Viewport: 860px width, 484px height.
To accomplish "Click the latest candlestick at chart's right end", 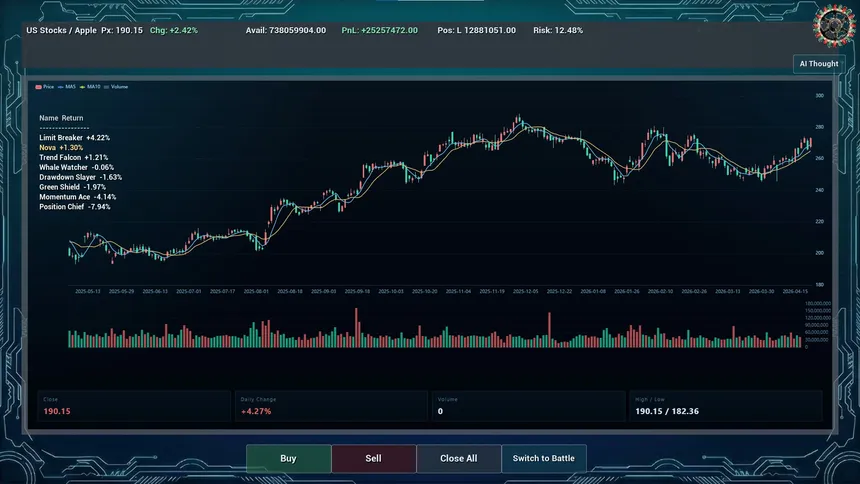I will [810, 143].
